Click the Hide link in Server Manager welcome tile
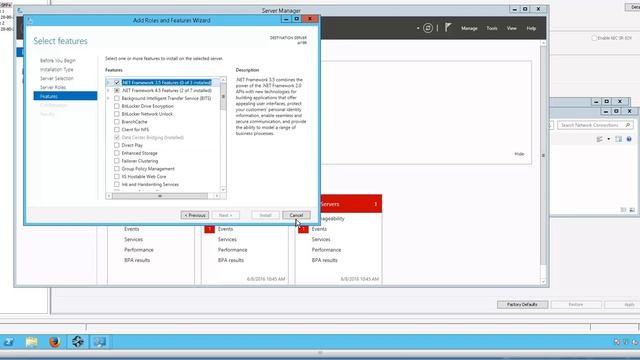The width and height of the screenshot is (640, 360). (519, 154)
